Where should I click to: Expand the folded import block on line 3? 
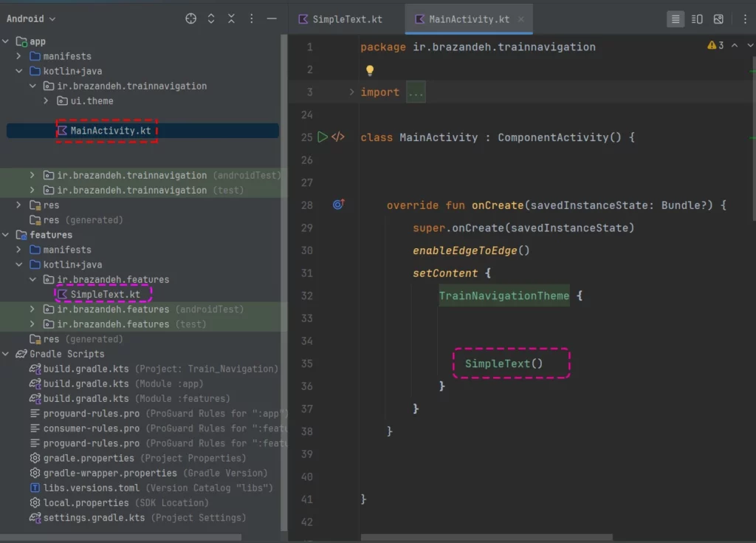tap(352, 92)
